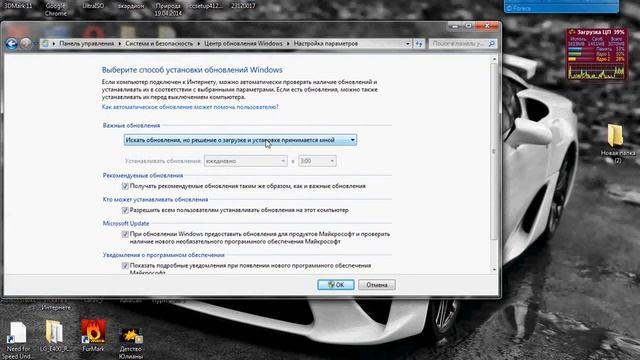Image resolution: width=640 pixels, height=360 pixels.
Task: Expand the address bar history arrow
Action: coord(407,44)
